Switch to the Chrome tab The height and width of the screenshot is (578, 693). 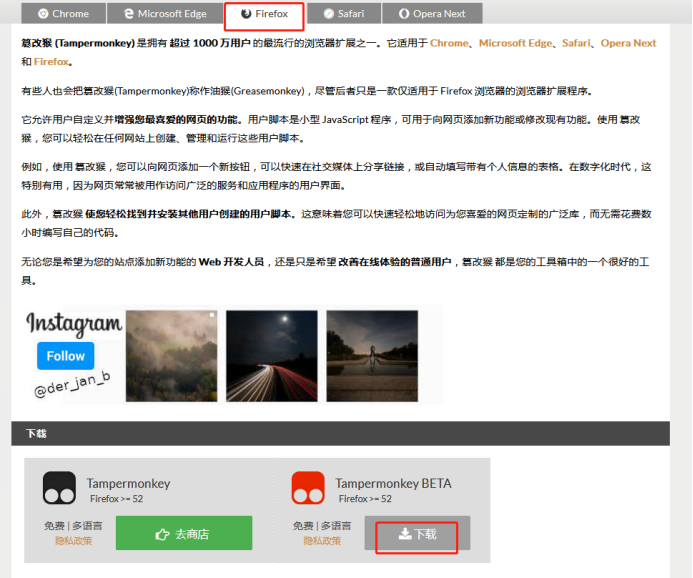click(x=64, y=13)
